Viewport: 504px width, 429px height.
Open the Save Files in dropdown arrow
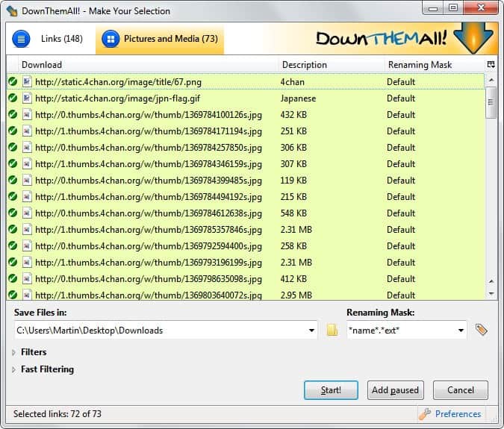coord(311,331)
